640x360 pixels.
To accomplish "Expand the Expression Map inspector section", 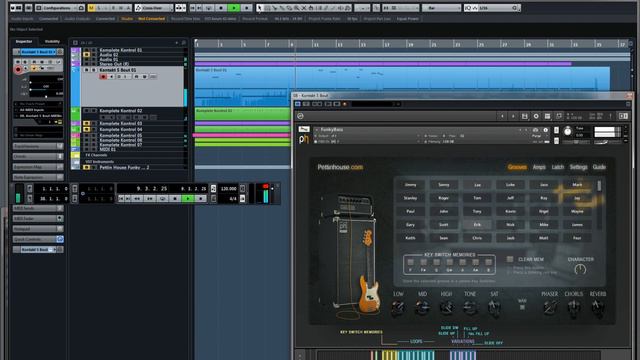I will 38,167.
